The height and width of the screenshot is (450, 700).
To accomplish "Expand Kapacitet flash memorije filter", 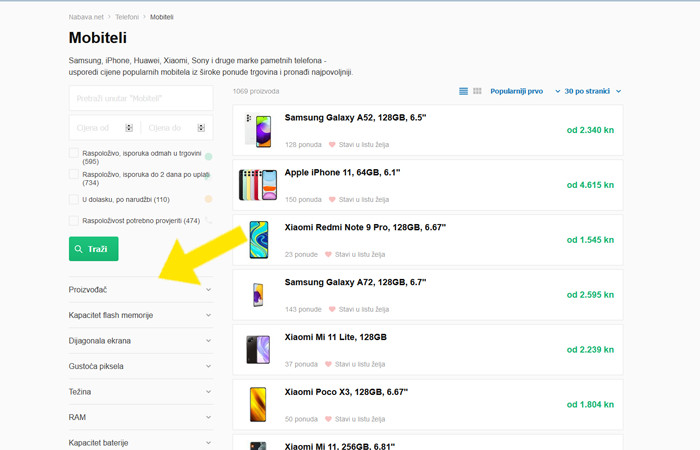I will pos(141,315).
